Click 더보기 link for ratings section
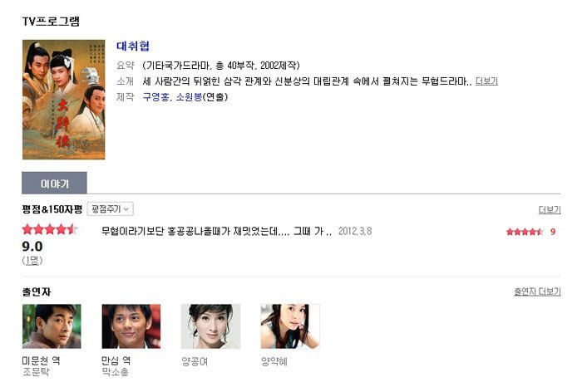582x392 pixels. 550,210
